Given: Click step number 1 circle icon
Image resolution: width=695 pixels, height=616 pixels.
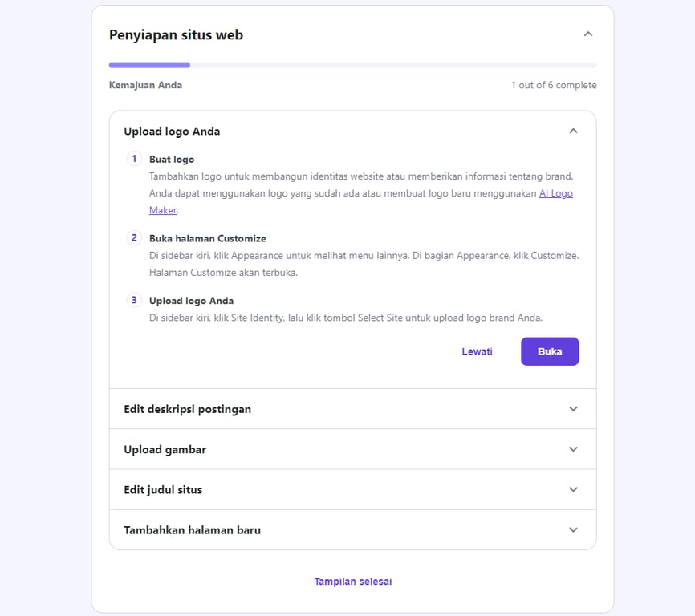Looking at the screenshot, I should click(x=135, y=159).
